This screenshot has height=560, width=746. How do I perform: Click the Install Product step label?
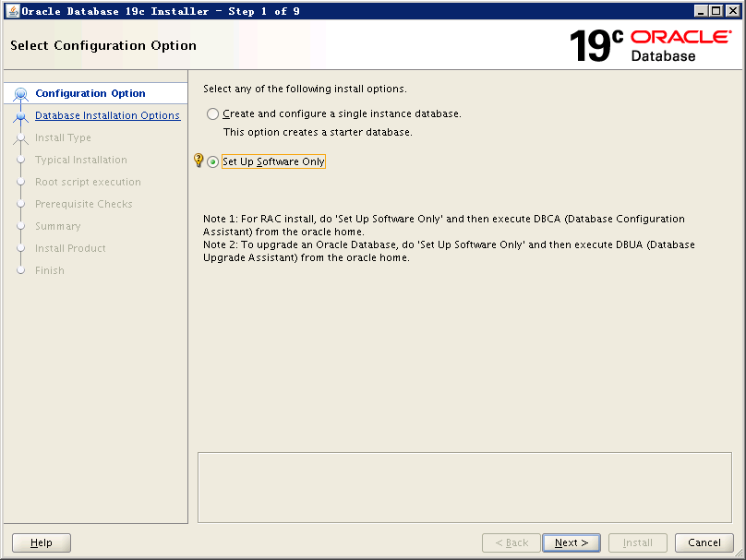[x=70, y=248]
